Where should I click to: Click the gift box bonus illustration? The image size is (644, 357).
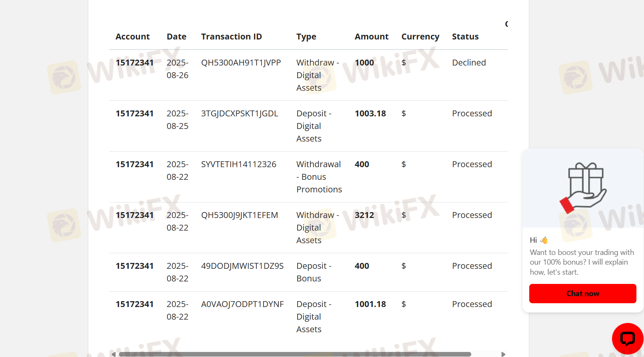tap(583, 188)
